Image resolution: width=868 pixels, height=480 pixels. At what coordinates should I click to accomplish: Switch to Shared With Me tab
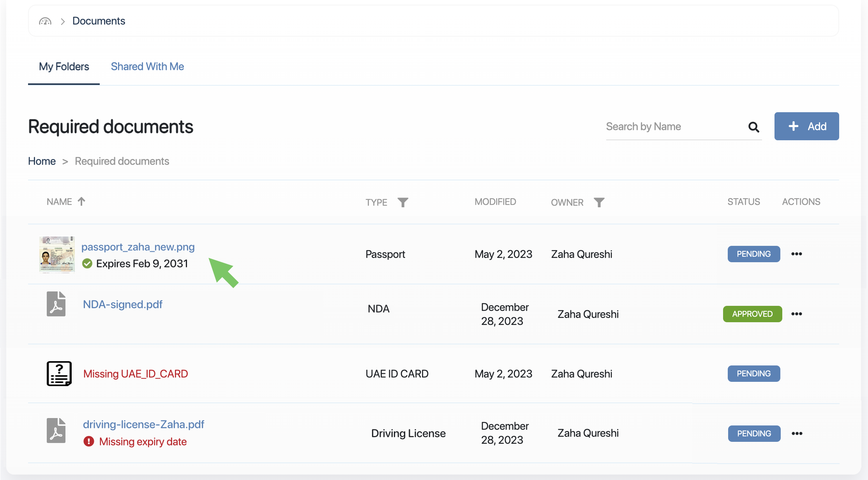pyautogui.click(x=147, y=67)
